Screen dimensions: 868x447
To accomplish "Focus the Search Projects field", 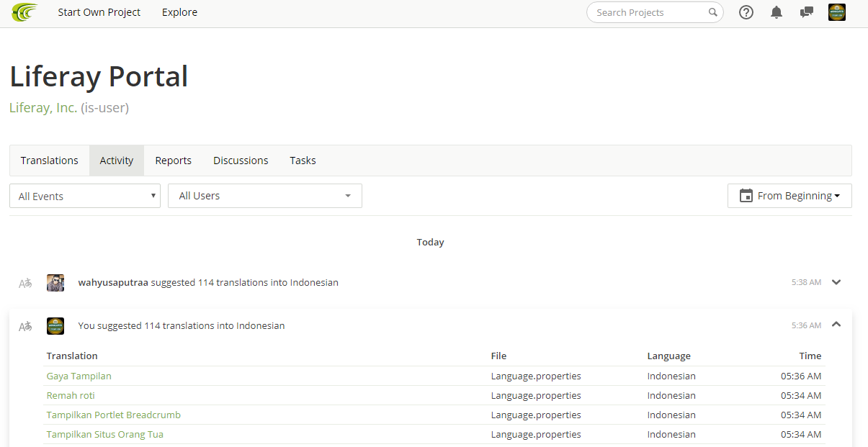I will click(655, 12).
